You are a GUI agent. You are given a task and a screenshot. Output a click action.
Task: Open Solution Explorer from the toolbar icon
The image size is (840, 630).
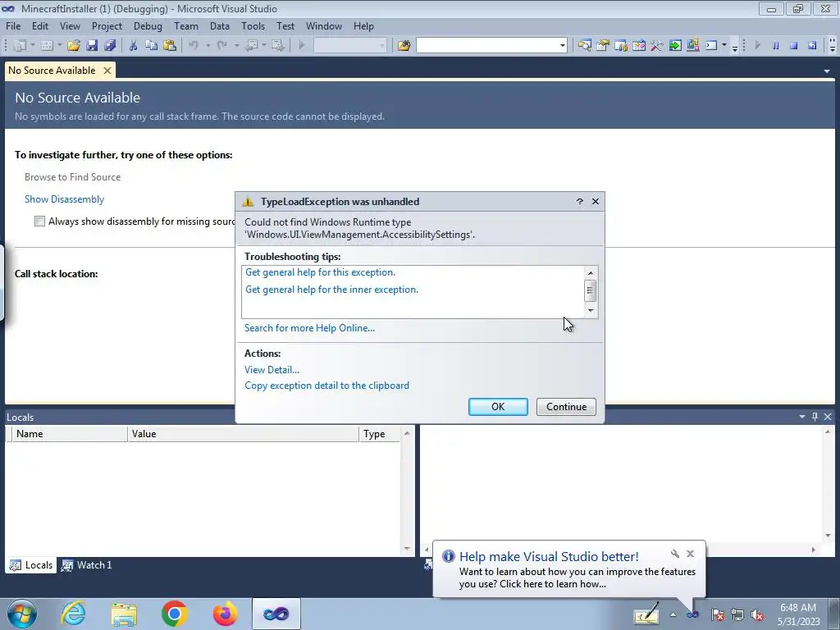point(584,46)
